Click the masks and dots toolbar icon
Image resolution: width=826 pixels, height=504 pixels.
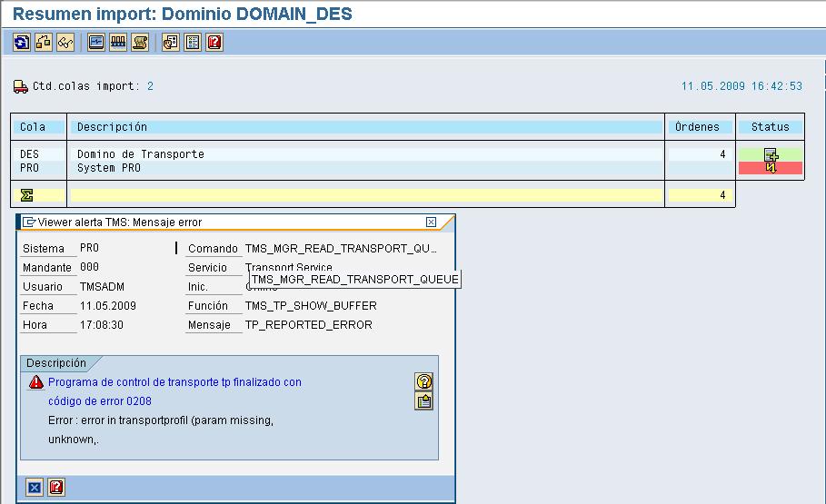click(171, 42)
